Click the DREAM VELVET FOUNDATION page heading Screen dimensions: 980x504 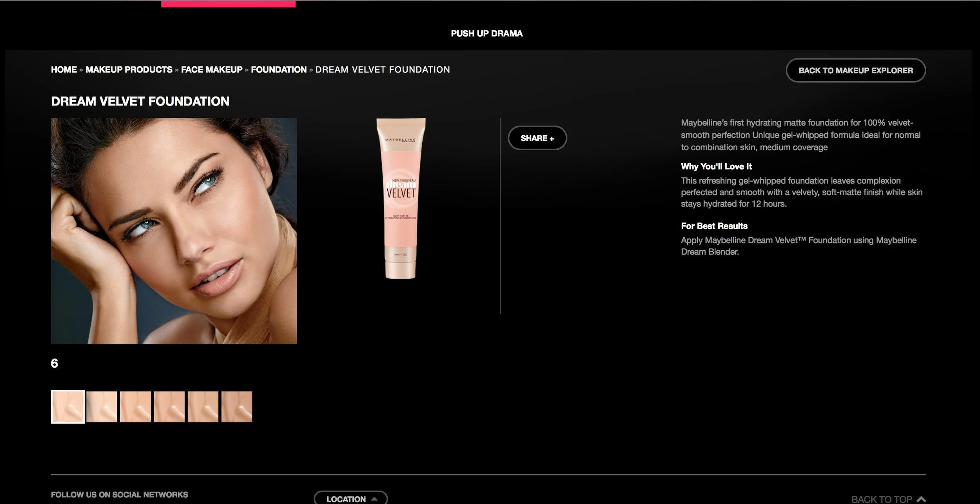click(x=140, y=101)
